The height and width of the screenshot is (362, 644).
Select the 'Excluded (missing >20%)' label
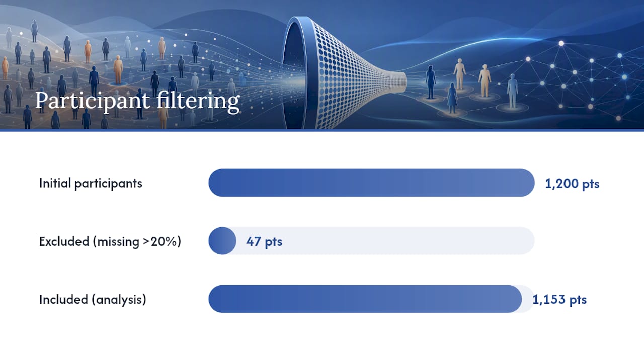point(110,241)
